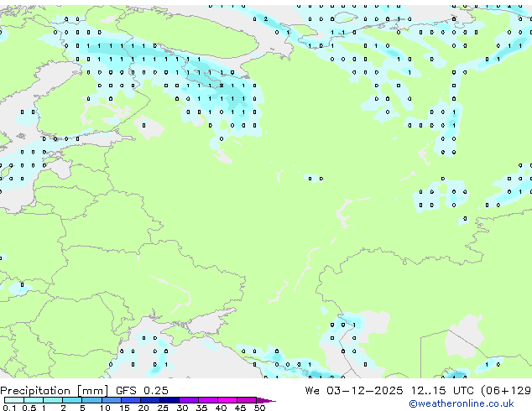532x411 pixels.
Task: Click the arrow-shaped swatch beyond 50
Action: [266, 400]
